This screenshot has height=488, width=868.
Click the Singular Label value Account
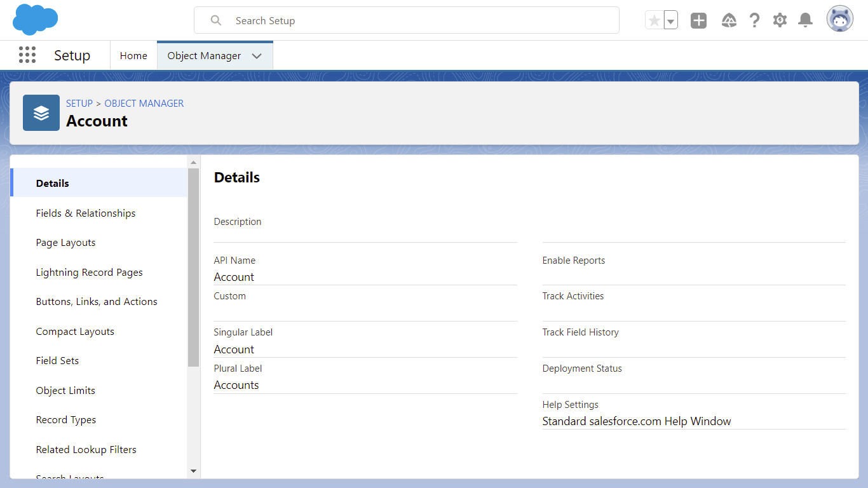pyautogui.click(x=234, y=349)
